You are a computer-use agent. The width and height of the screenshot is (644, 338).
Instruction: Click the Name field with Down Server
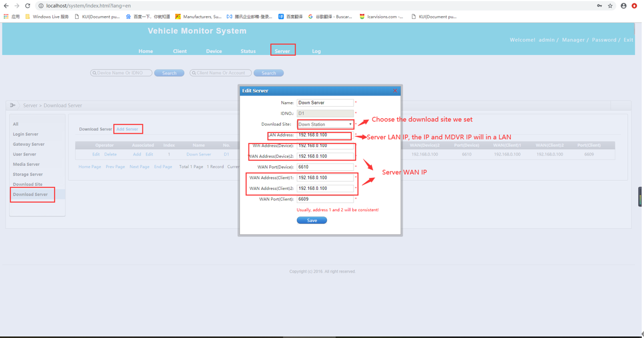(x=325, y=103)
